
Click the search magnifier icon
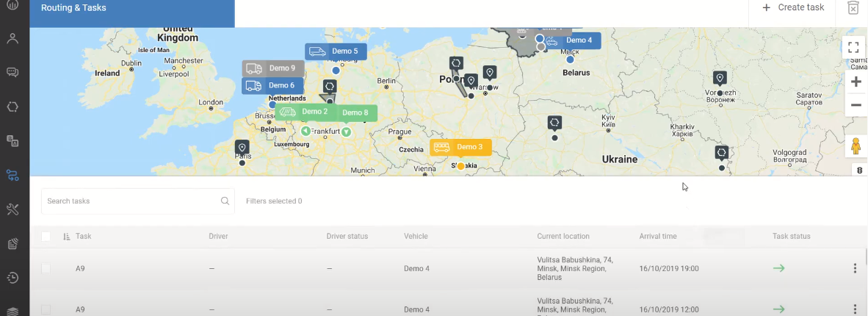point(225,201)
